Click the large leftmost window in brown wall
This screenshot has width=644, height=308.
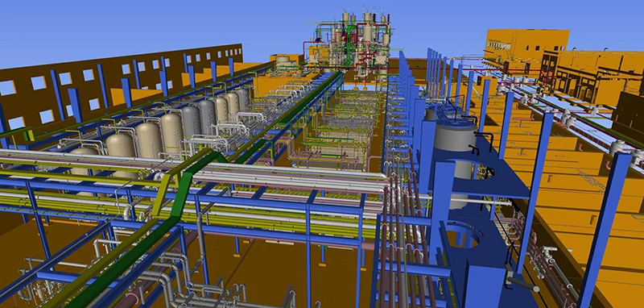[7, 88]
